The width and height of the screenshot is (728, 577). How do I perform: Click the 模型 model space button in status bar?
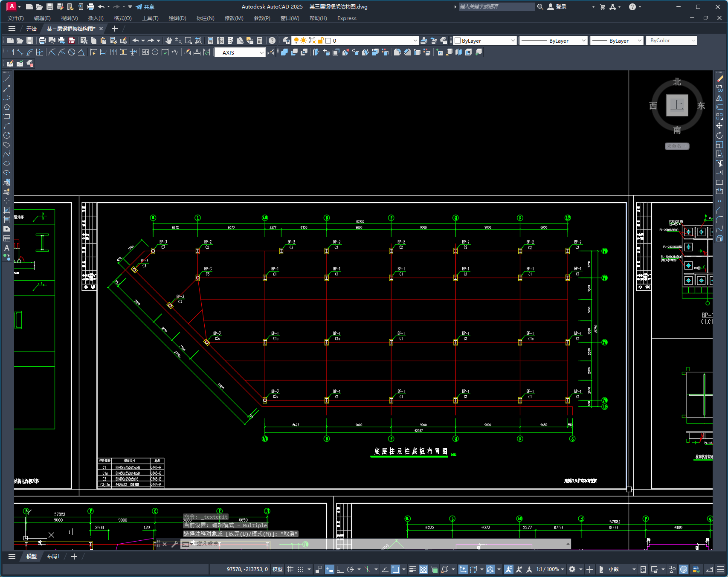coord(278,569)
